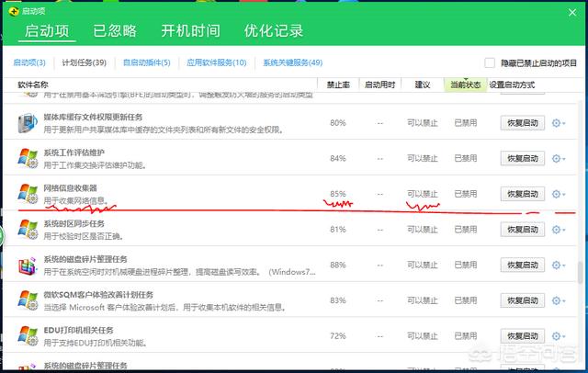Toggle the 隐藏已禁止启动的项目 checkbox
Screen dimensions: 588x373
click(490, 62)
